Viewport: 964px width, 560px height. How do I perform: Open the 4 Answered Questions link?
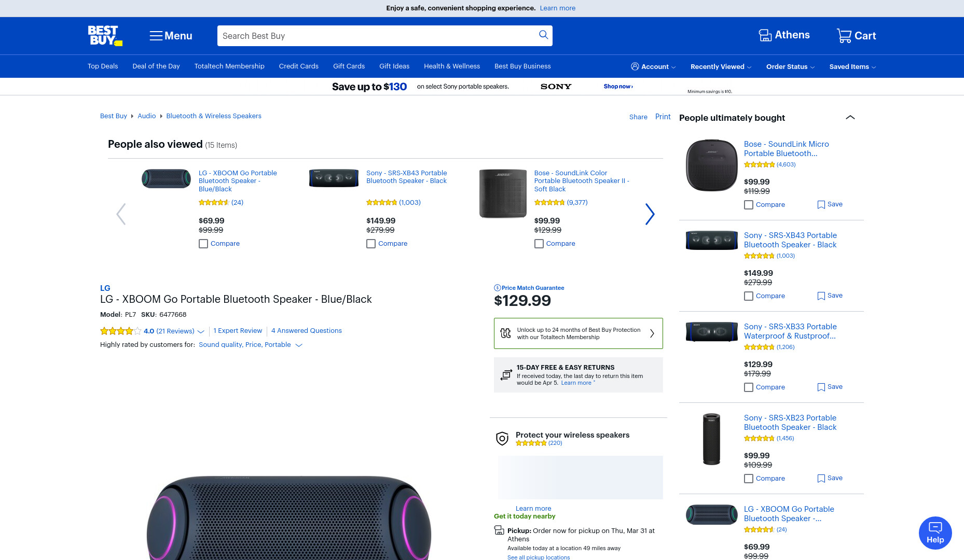[307, 331]
